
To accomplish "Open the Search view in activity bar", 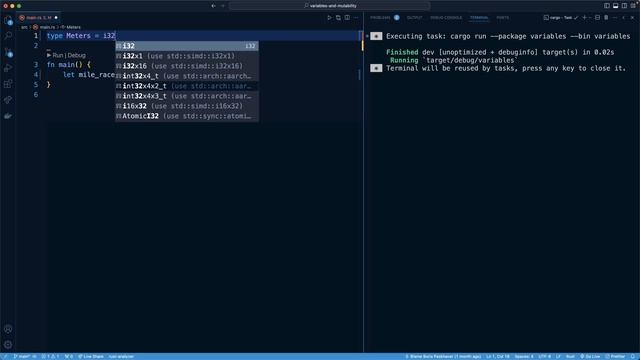I will pyautogui.click(x=8, y=36).
